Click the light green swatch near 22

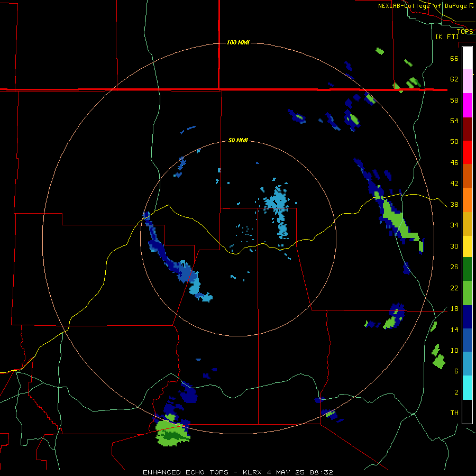tap(467, 293)
